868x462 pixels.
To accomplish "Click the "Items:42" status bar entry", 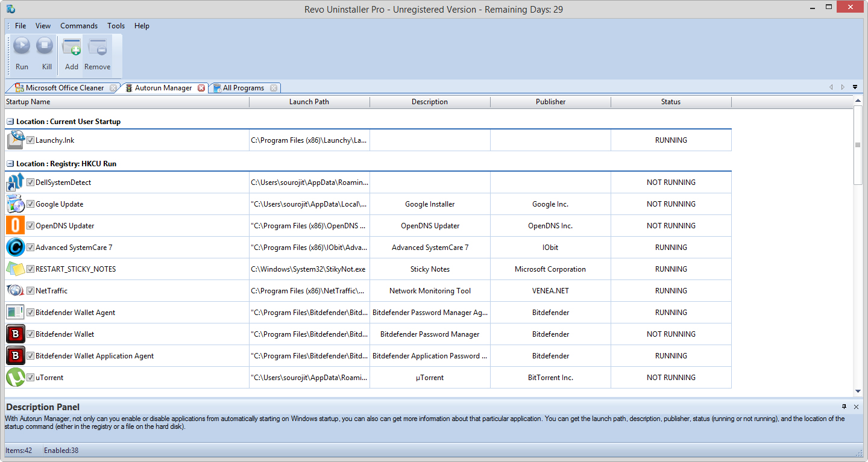I will [x=19, y=451].
